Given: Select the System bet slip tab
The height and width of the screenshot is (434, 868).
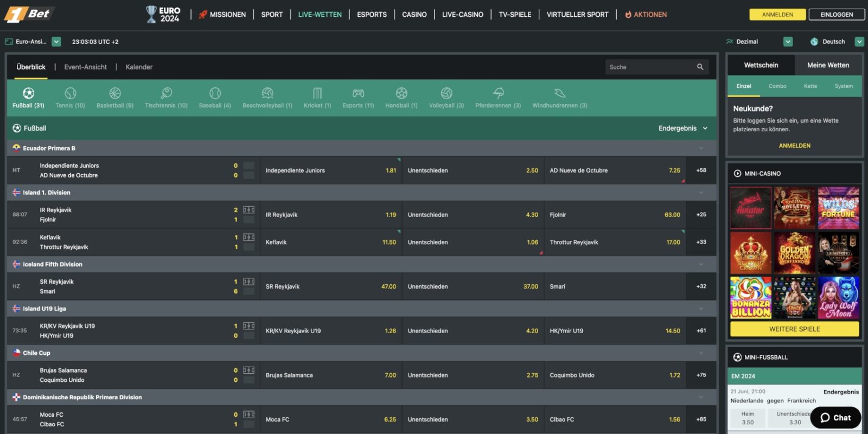Looking at the screenshot, I should click(x=844, y=86).
